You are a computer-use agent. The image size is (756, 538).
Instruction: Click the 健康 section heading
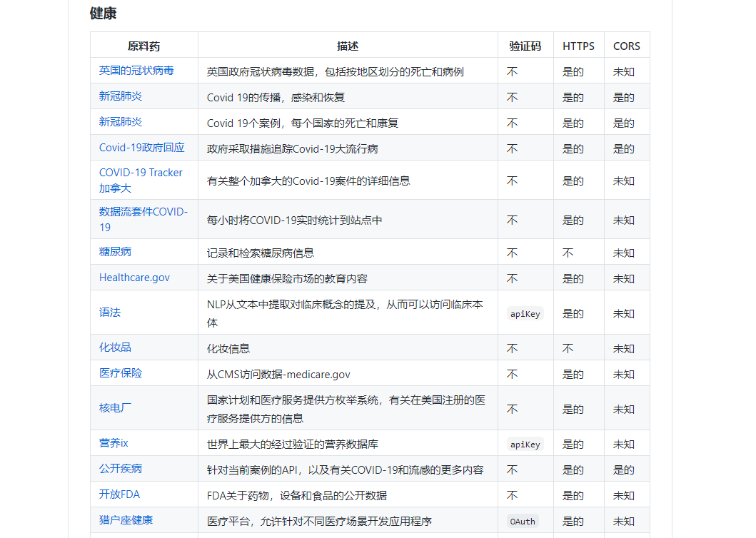[104, 14]
